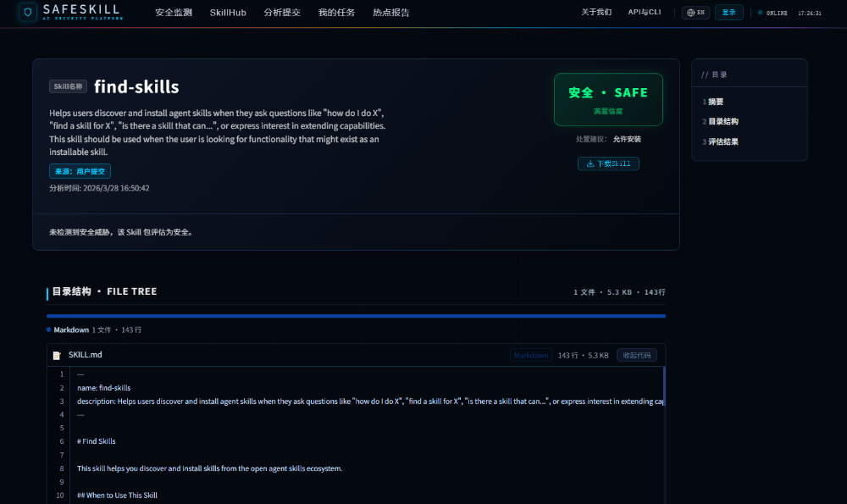Open the 关于我们 link

click(x=596, y=13)
